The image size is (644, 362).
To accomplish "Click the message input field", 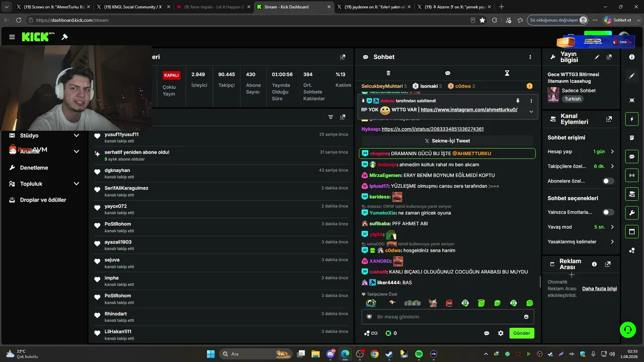I will (x=447, y=317).
